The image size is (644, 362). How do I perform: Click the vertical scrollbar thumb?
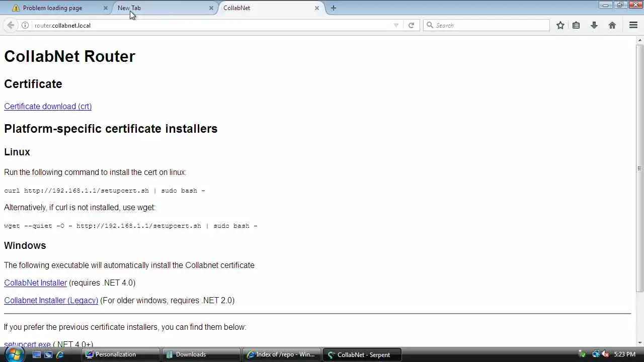tap(639, 168)
